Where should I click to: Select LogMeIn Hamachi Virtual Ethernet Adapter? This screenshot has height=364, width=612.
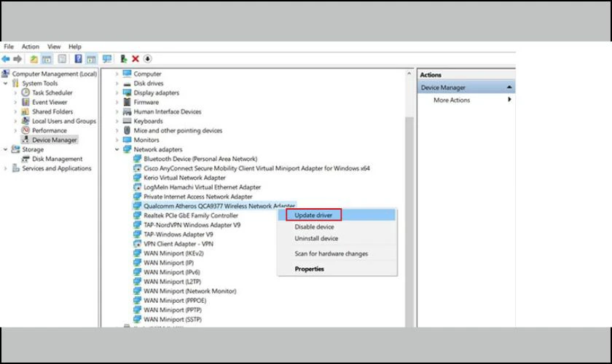click(x=202, y=187)
